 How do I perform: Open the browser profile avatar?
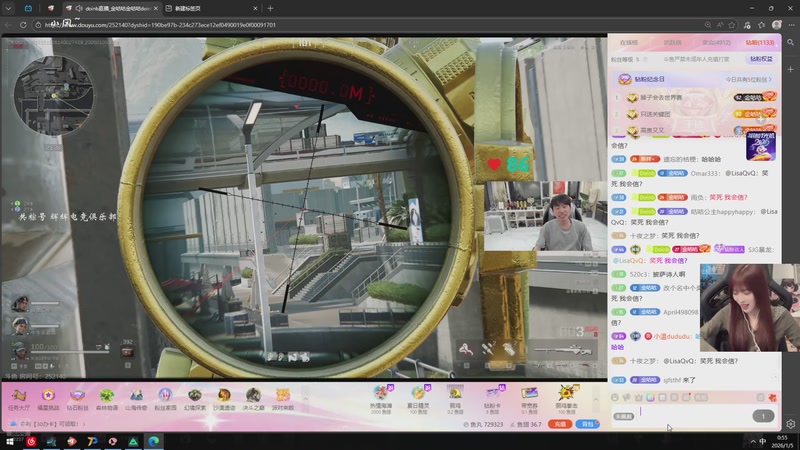click(x=777, y=24)
